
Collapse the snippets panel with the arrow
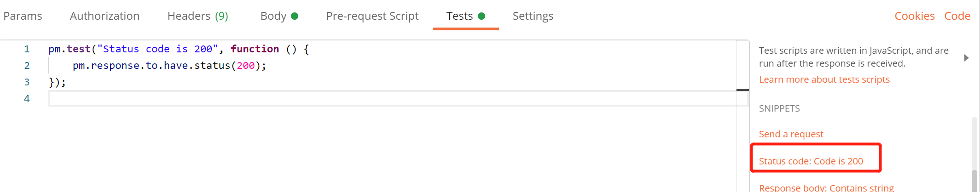coord(966,58)
